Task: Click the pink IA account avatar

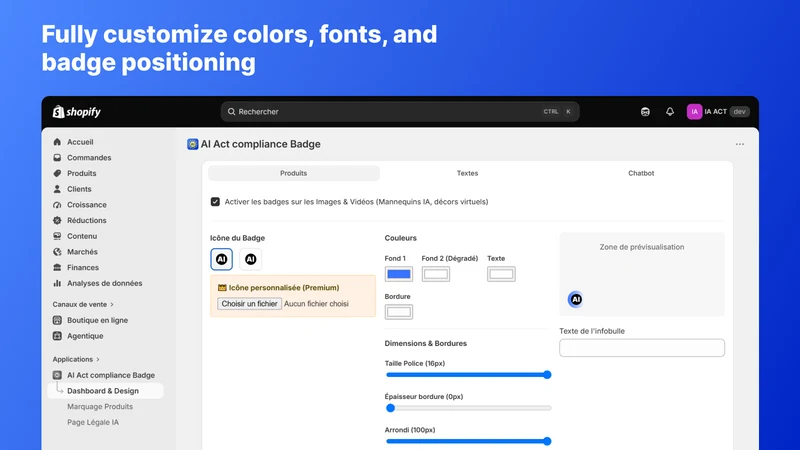Action: tap(694, 112)
